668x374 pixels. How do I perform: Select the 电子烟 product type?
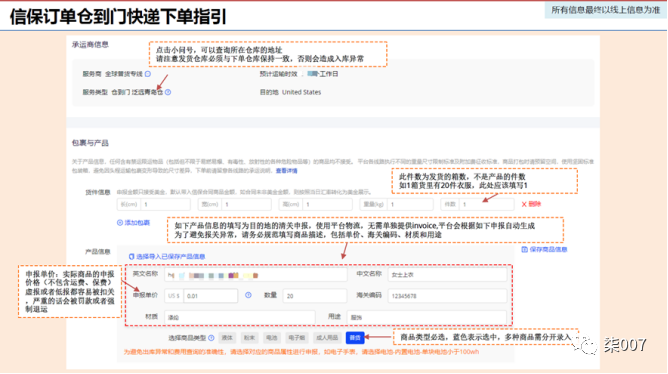pos(297,338)
